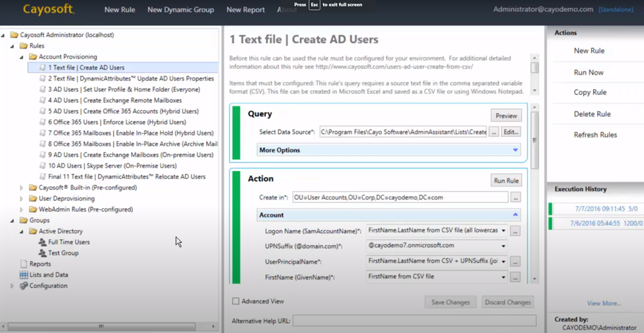The height and width of the screenshot is (333, 644).
Task: Click the icon of Final 11 Relocate AD Users
Action: [43, 176]
